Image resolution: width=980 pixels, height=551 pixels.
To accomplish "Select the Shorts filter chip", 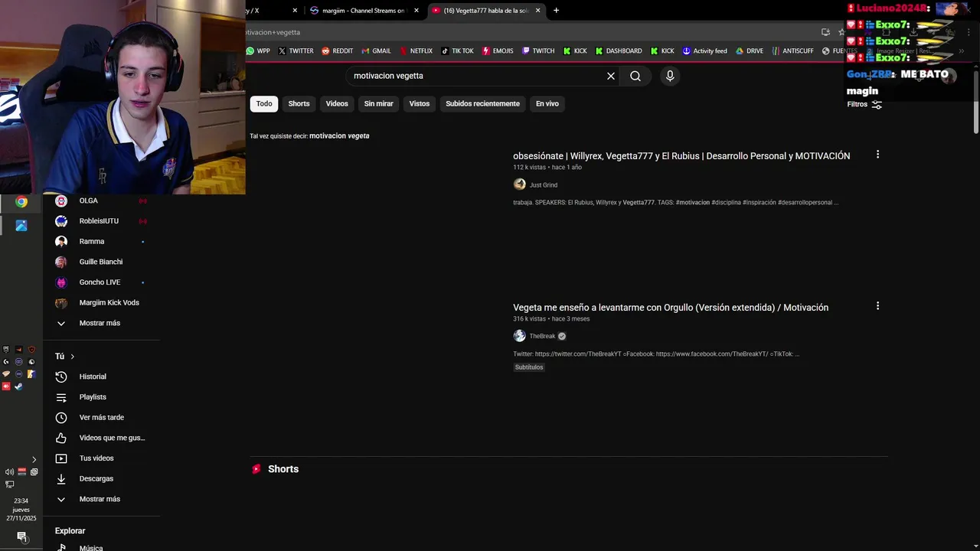I will [299, 103].
